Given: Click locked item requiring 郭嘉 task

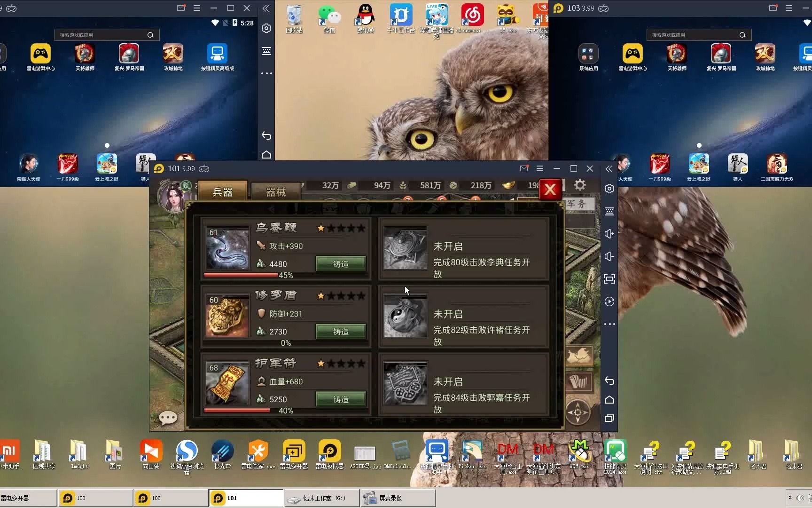Looking at the screenshot, I should pos(464,384).
